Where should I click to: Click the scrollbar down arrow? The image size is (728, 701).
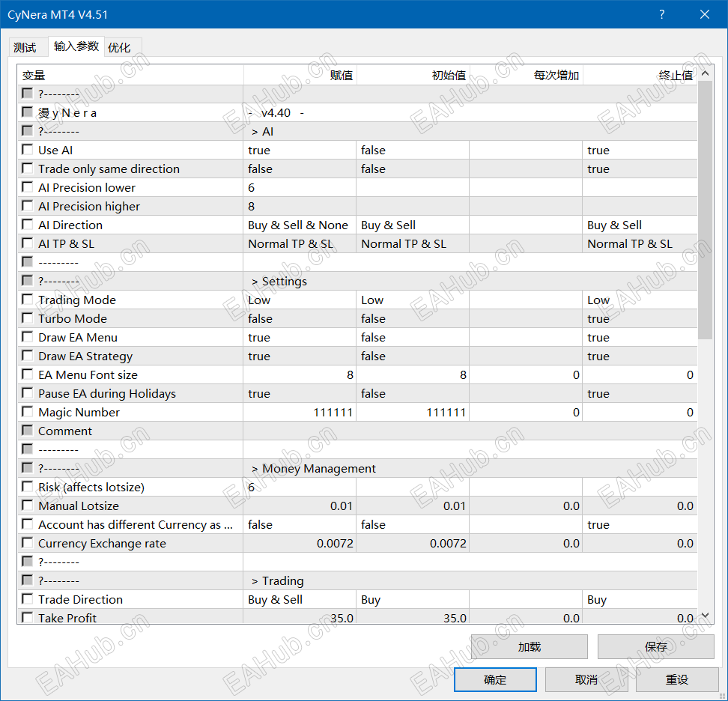[706, 616]
